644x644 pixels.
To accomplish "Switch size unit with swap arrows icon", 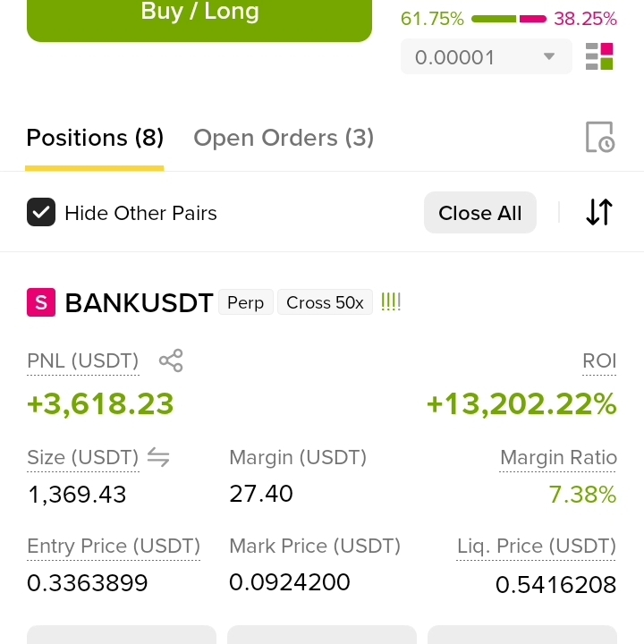I will pos(158,457).
